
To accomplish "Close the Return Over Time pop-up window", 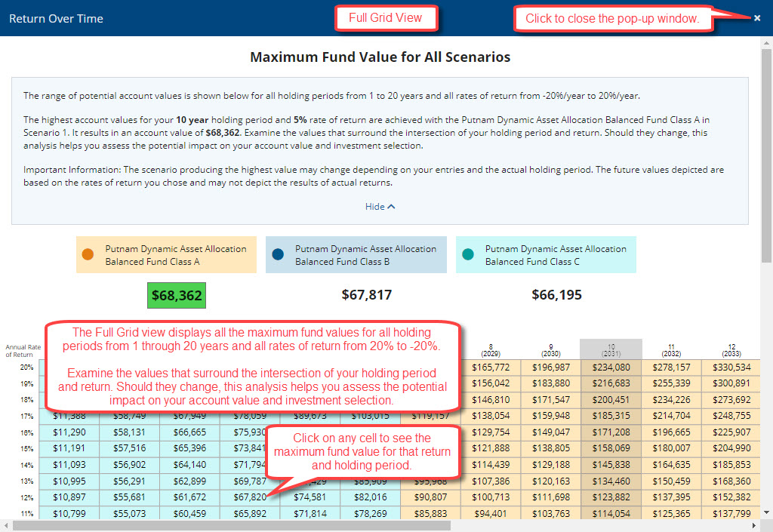I will [757, 17].
